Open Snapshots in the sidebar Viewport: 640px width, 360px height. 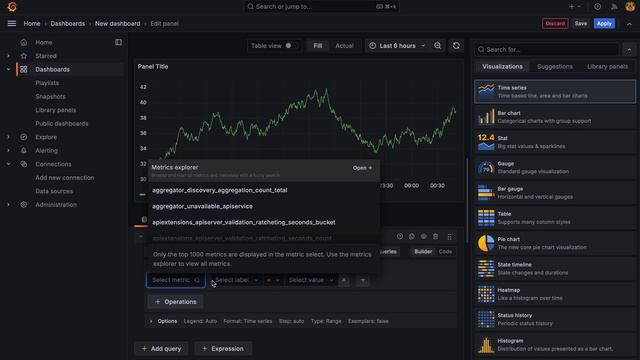pos(50,96)
